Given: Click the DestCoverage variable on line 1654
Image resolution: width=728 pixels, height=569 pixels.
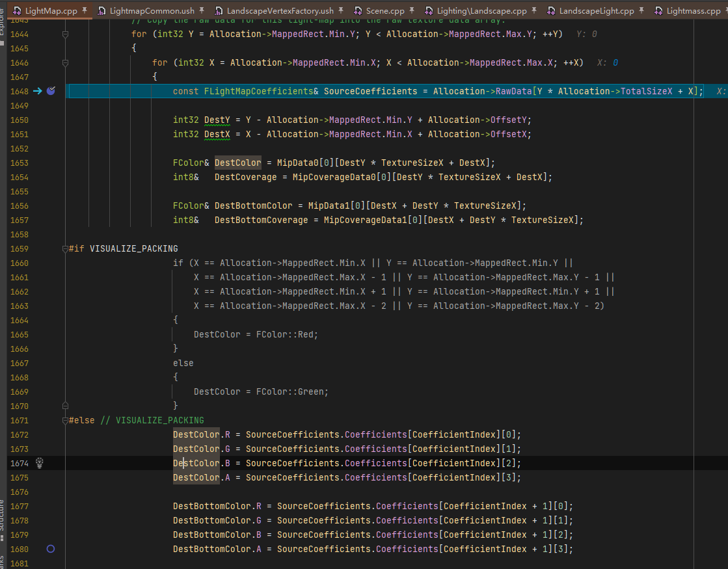Looking at the screenshot, I should point(246,178).
